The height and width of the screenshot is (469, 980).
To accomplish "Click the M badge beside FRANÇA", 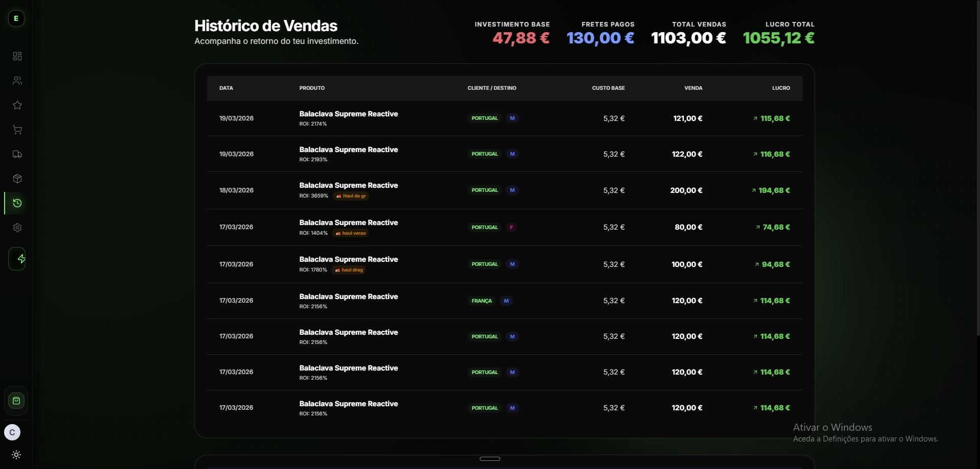I will click(506, 301).
